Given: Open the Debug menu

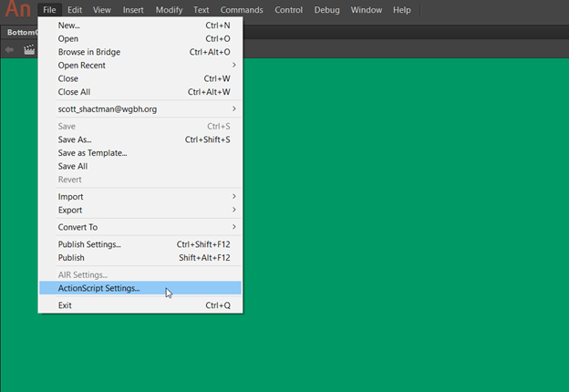Looking at the screenshot, I should click(x=327, y=10).
